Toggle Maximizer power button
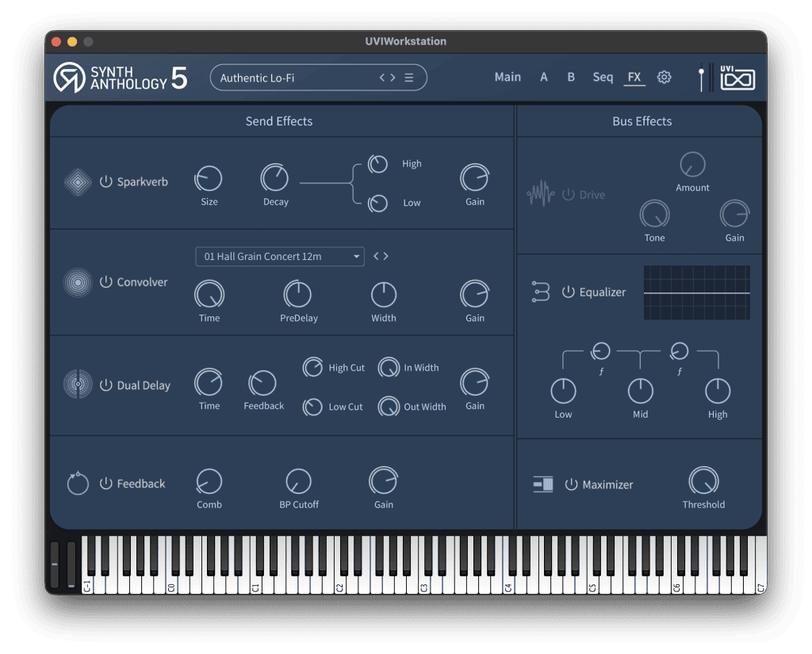The image size is (812, 654). [571, 484]
